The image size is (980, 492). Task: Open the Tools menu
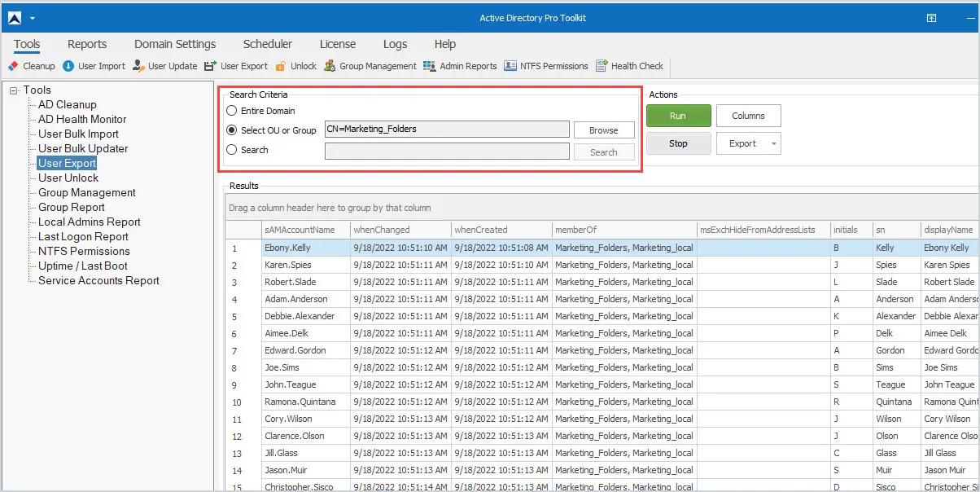click(27, 44)
